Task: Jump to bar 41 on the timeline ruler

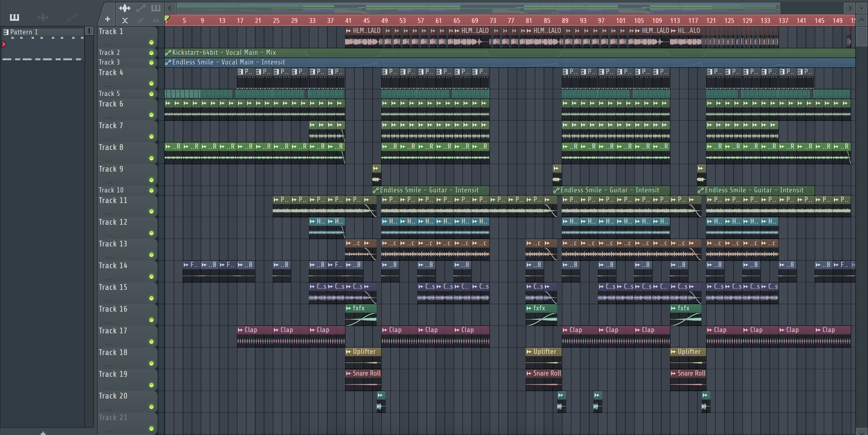Action: pos(348,21)
